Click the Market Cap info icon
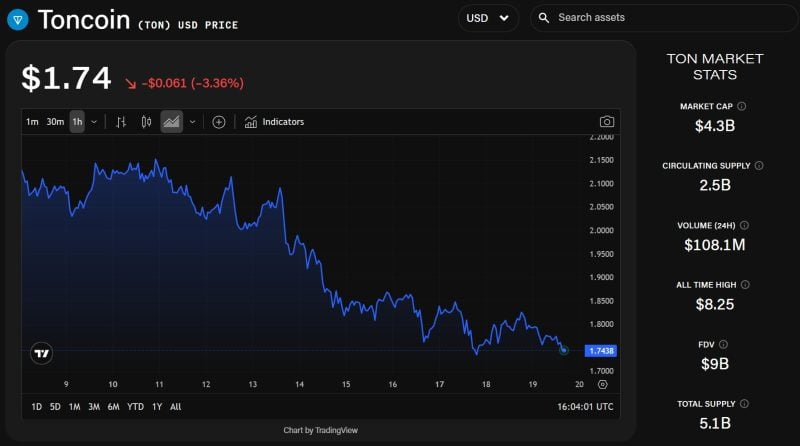 click(741, 106)
